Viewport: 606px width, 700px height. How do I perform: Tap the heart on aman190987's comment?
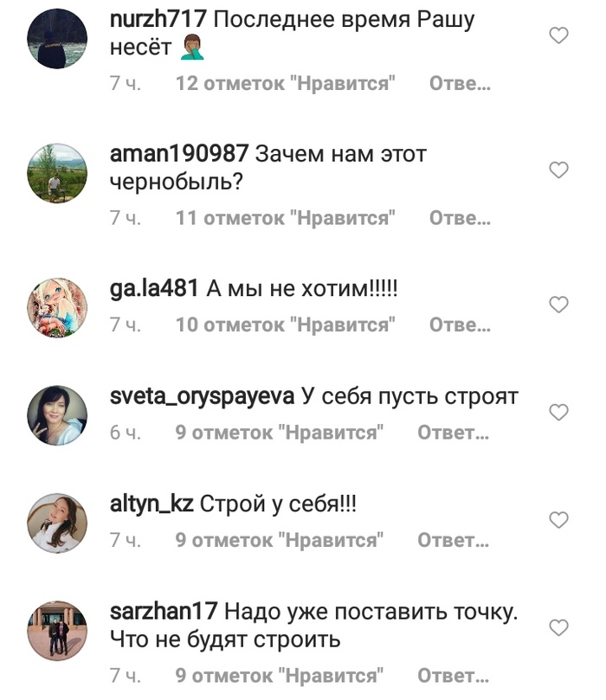pyautogui.click(x=558, y=170)
